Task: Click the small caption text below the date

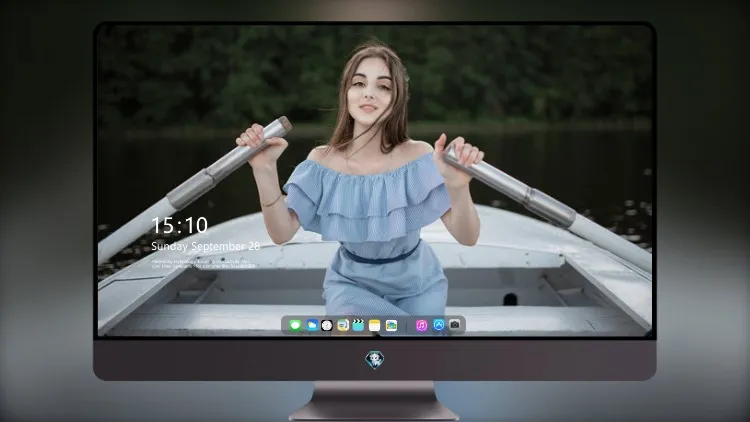Action: click(202, 264)
